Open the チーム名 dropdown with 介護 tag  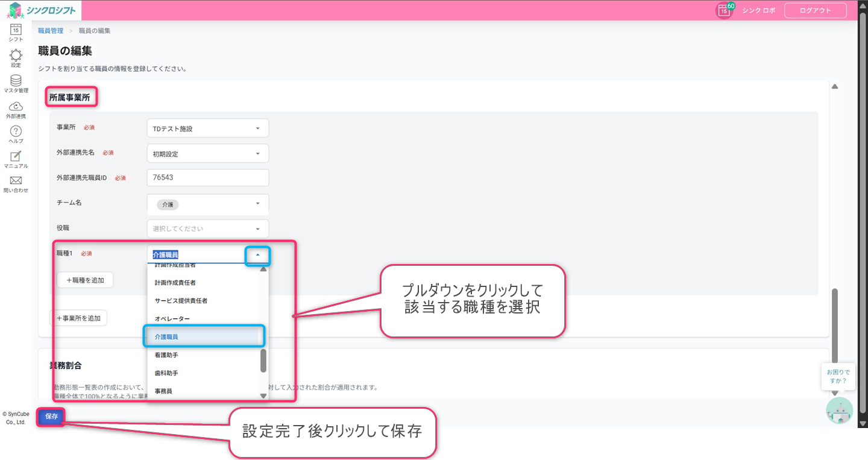(208, 204)
